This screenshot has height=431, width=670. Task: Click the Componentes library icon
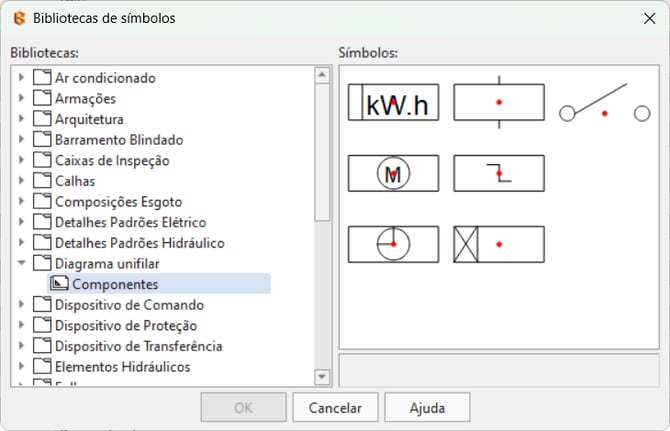(x=59, y=284)
